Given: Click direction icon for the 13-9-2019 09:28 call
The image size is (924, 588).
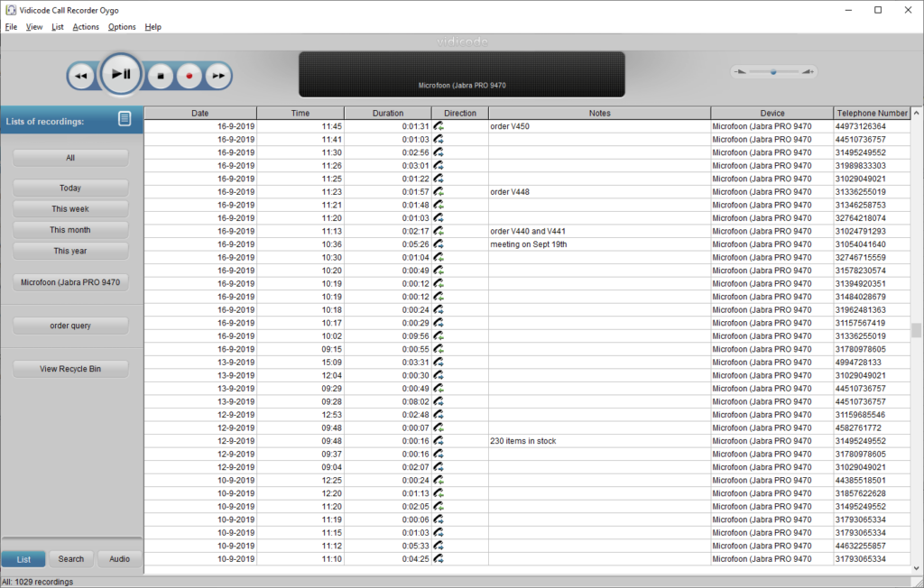Looking at the screenshot, I should pyautogui.click(x=439, y=401).
